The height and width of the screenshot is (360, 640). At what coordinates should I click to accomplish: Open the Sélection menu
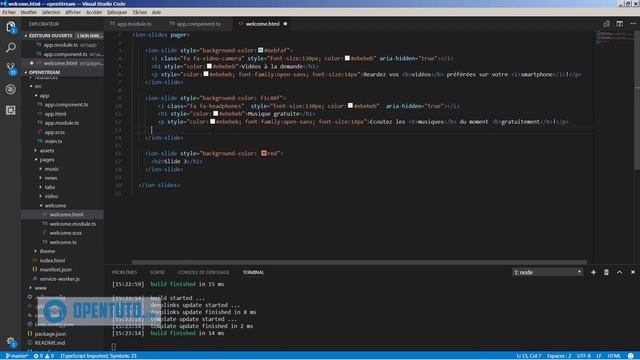click(51, 12)
